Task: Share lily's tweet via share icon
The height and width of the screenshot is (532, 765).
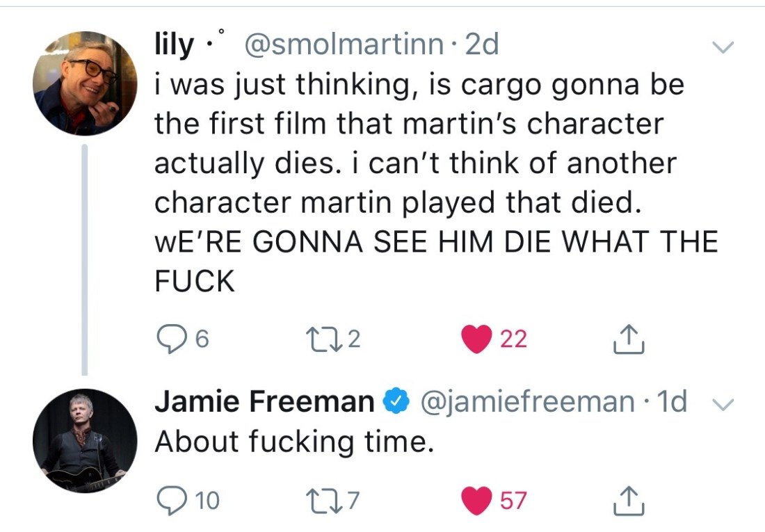Action: click(x=627, y=340)
